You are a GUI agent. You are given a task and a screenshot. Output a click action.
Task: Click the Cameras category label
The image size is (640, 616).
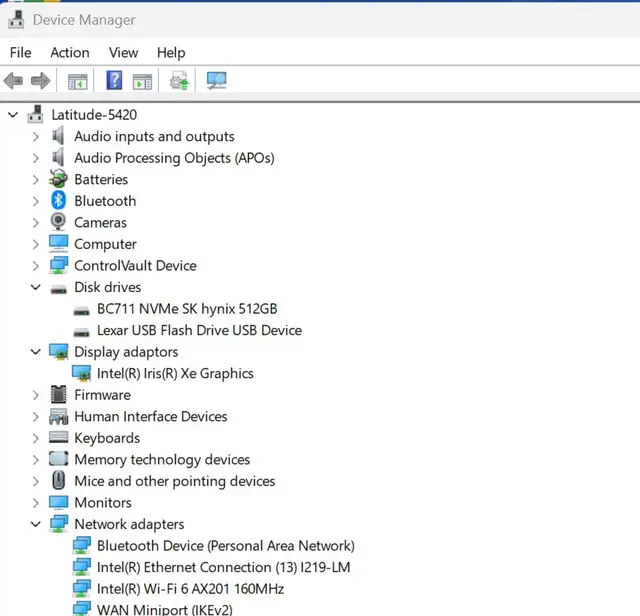[x=100, y=222]
